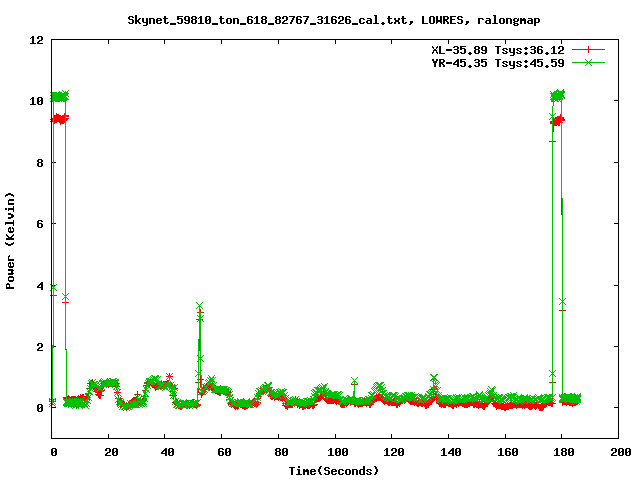Click the green calibration plateau at plot start
Screen dimensions: 640x480
click(60, 96)
